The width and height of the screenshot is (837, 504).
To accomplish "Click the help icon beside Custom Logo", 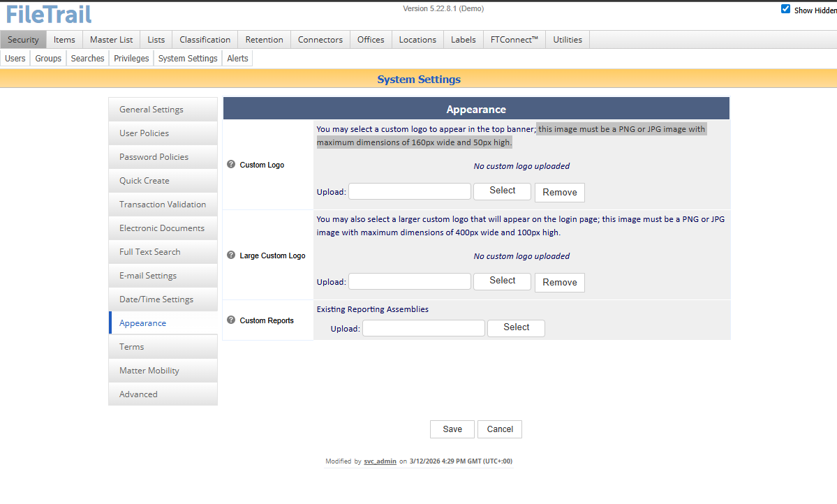I will click(x=231, y=165).
